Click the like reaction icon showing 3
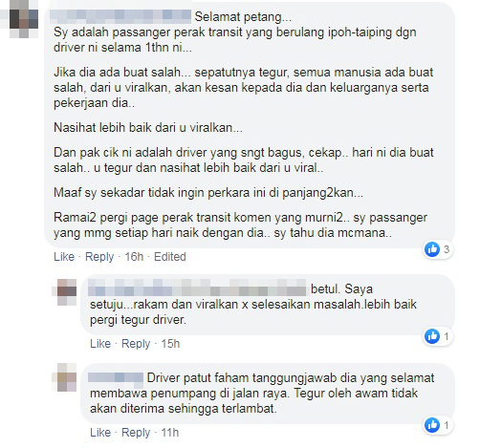 [432, 249]
